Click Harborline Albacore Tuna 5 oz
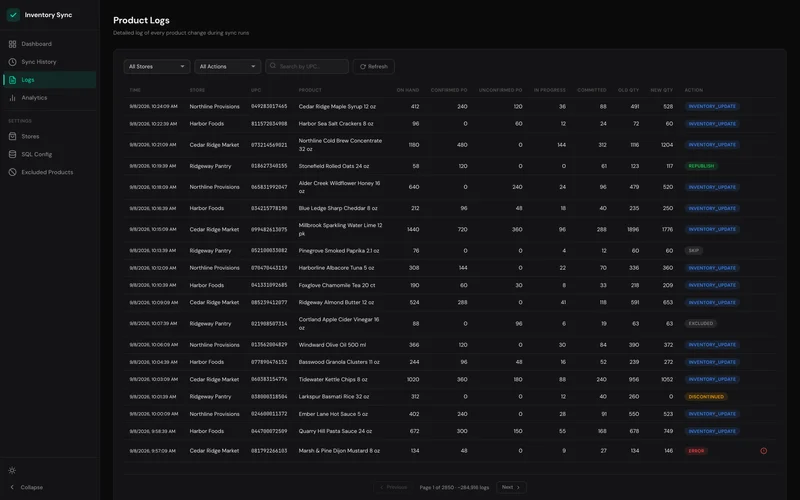Viewport: 800px width, 500px height. pos(336,268)
